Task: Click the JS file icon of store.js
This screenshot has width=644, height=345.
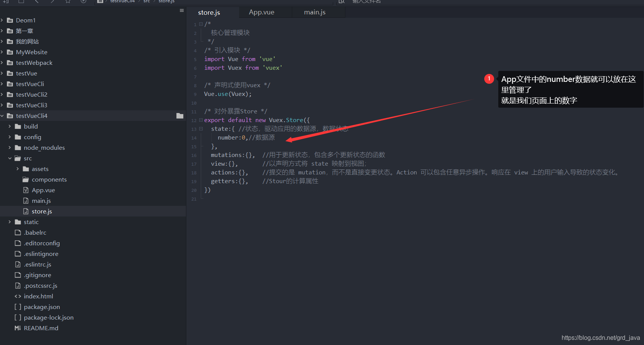Action: (26, 211)
